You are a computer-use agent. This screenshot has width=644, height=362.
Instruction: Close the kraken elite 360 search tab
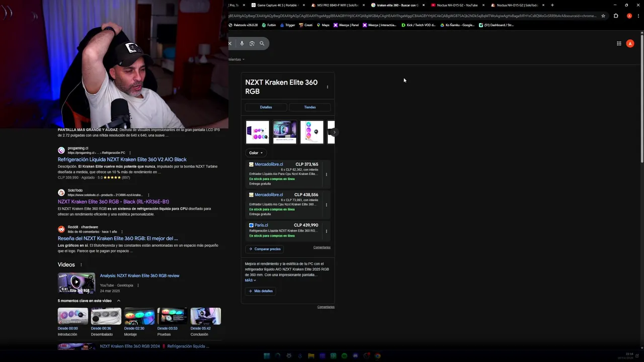point(424,5)
